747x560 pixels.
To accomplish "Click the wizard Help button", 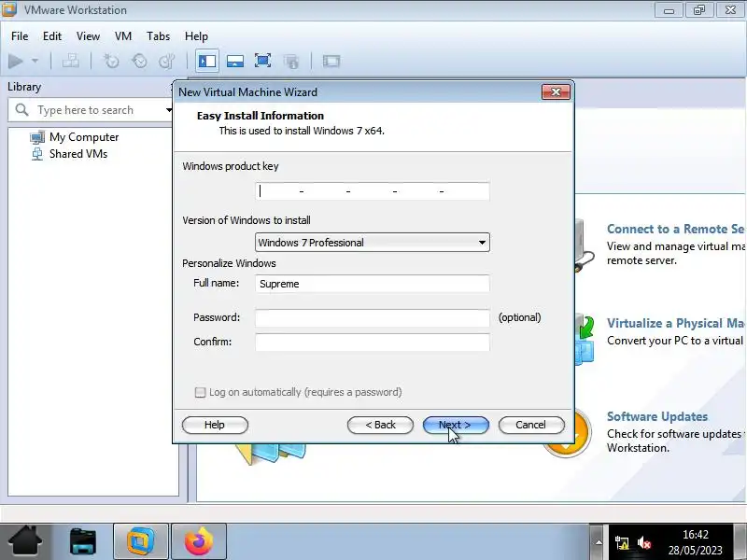I will coord(215,425).
